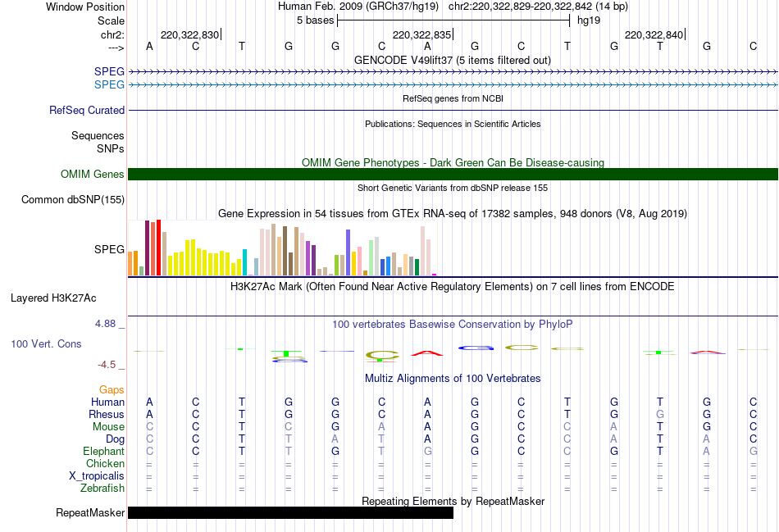This screenshot has height=532, width=779.
Task: Click the 100 Vert. Cons label
Action: coord(46,343)
